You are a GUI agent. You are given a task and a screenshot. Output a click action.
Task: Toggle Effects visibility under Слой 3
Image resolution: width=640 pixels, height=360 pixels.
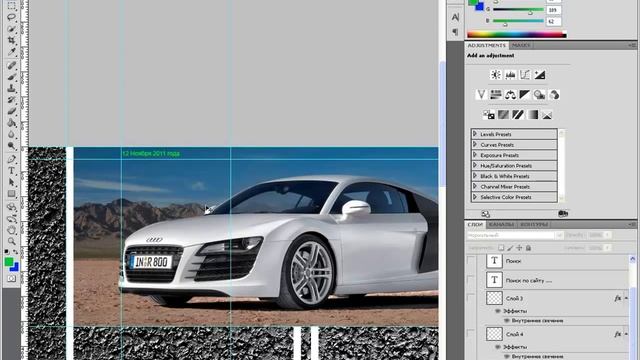(x=498, y=311)
